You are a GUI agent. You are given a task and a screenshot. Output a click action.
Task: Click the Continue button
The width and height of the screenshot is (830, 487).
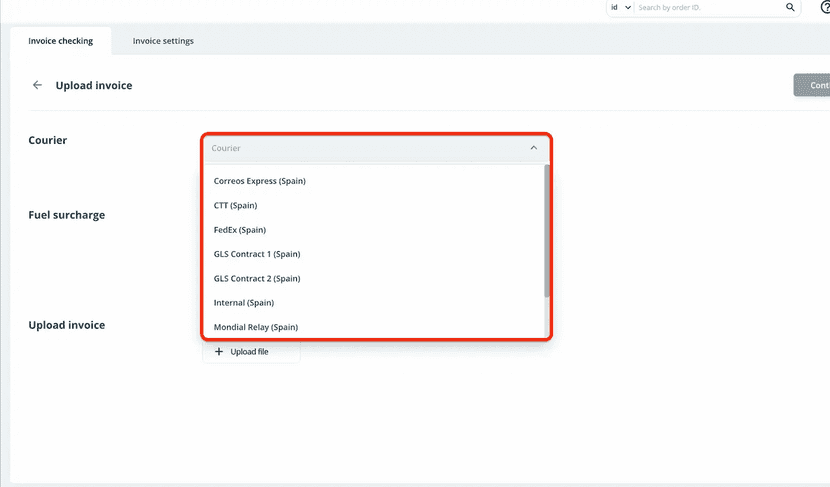pos(812,86)
